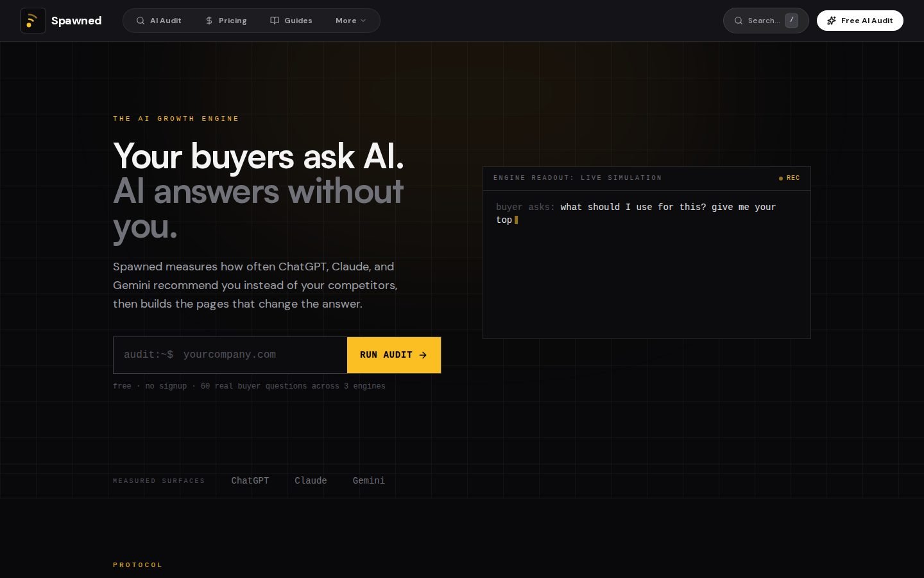
Task: Open the Pricing nav item
Action: click(x=226, y=21)
